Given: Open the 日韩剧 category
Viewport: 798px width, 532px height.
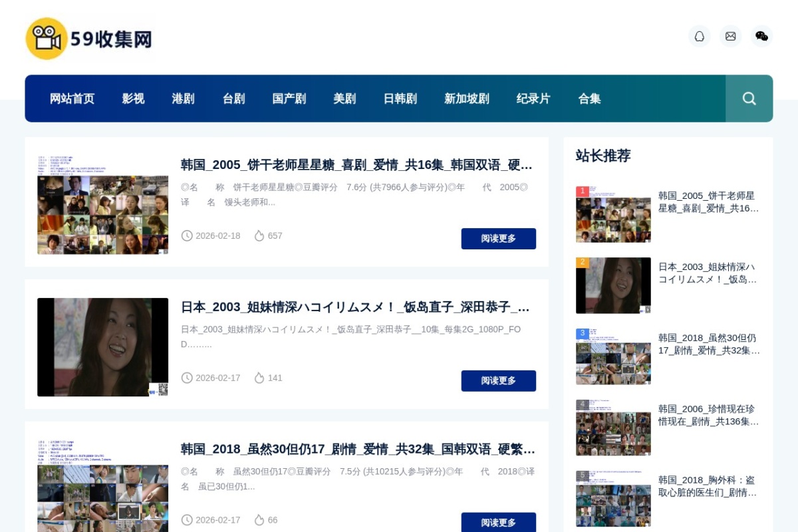Looking at the screenshot, I should click(400, 98).
